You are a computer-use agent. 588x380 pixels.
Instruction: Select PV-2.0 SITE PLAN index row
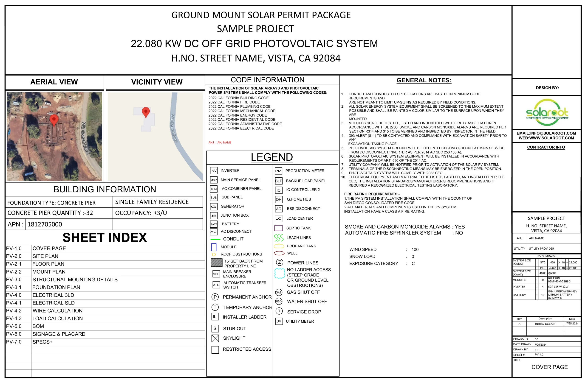click(x=105, y=256)
